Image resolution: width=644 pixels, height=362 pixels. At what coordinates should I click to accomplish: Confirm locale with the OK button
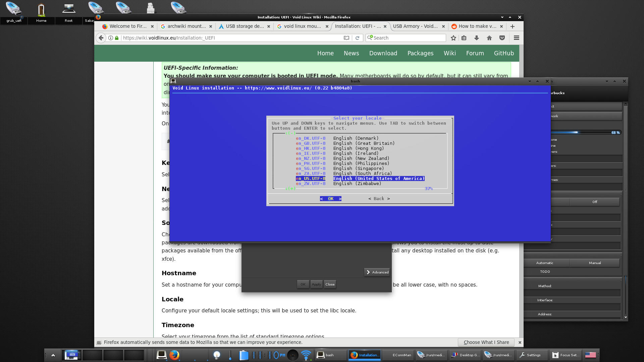331,199
